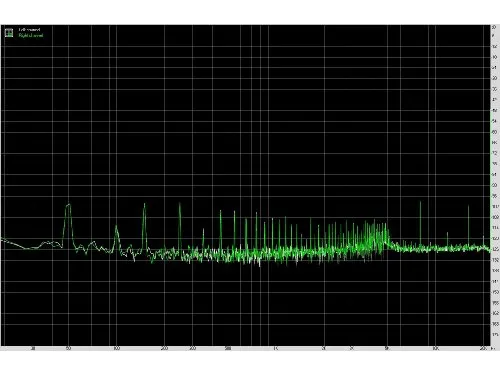Viewport: 500px width, 375px height.
Task: Click the 200 label on frequency axis
Action: [164, 349]
